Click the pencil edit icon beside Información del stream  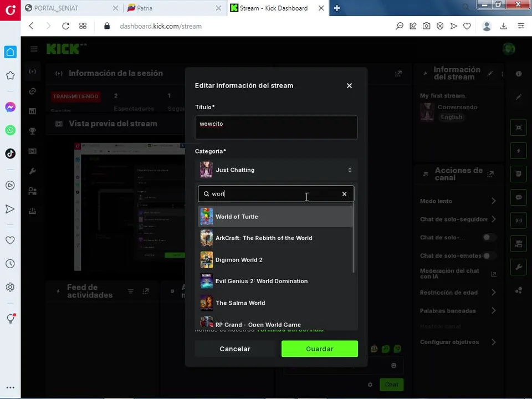[x=490, y=73]
